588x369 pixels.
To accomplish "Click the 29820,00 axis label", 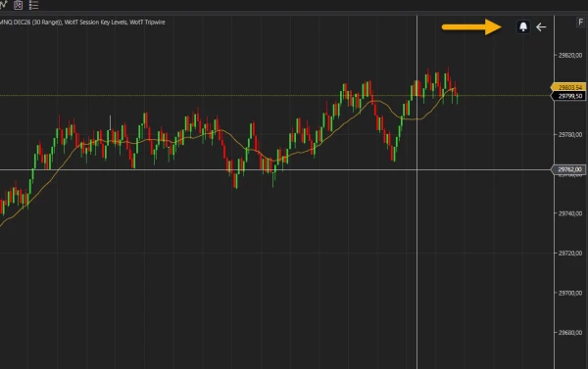I will tap(570, 56).
